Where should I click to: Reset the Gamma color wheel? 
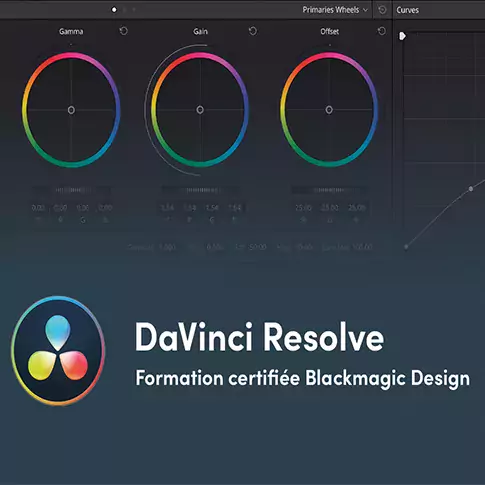pyautogui.click(x=123, y=31)
